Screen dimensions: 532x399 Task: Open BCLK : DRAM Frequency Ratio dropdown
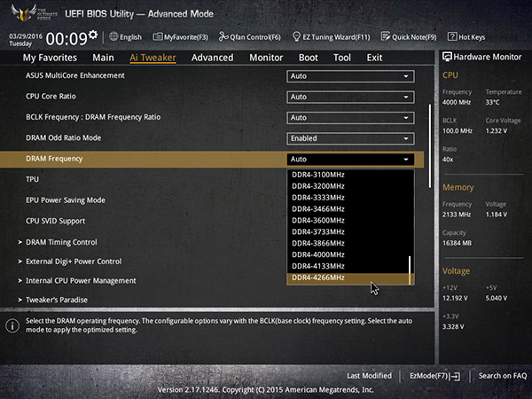click(x=350, y=118)
